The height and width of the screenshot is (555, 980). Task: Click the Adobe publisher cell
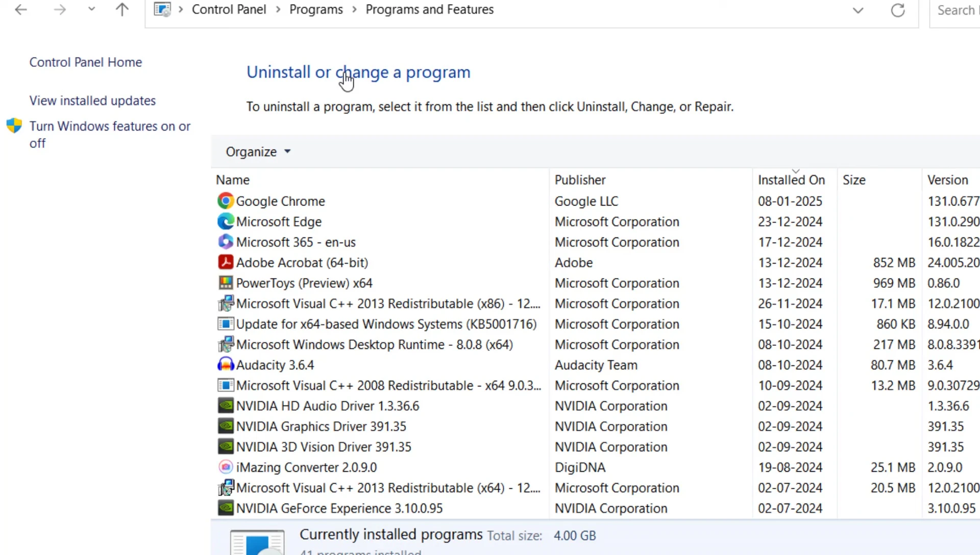point(574,262)
